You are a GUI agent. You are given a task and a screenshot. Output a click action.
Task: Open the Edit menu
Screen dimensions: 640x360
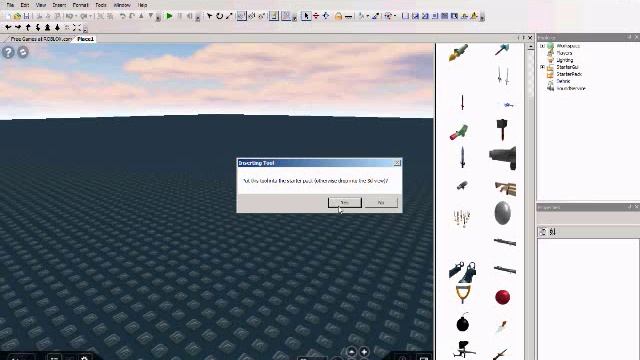[25, 5]
